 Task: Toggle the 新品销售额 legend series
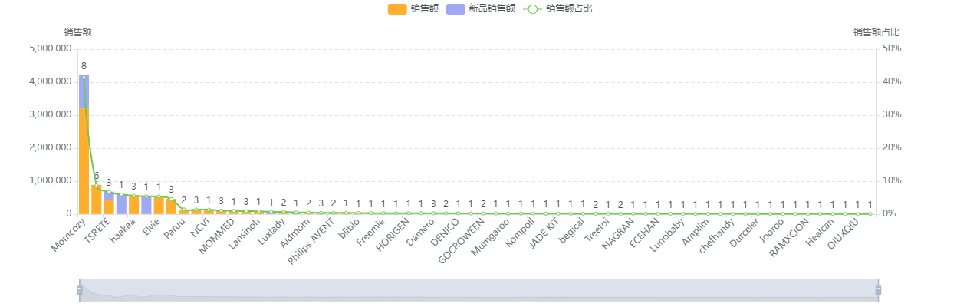(480, 8)
